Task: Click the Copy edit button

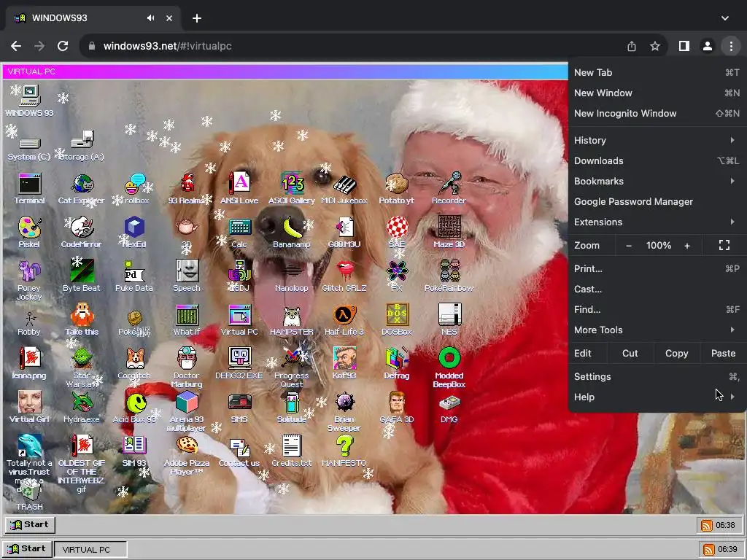Action: point(676,354)
